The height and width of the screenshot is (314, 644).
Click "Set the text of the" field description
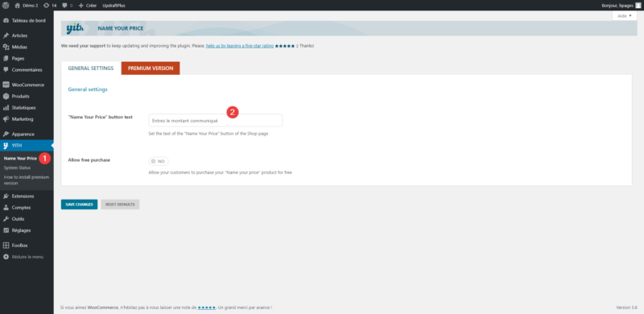208,134
